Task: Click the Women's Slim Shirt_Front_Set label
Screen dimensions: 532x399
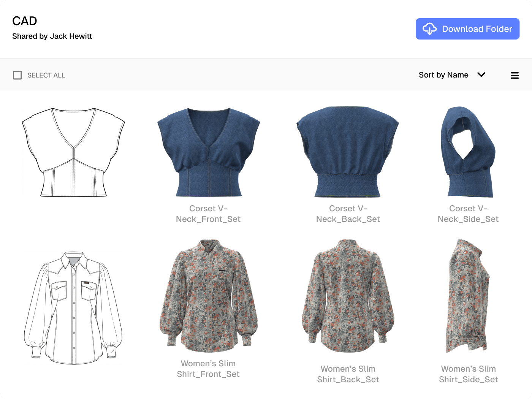Action: tap(208, 369)
